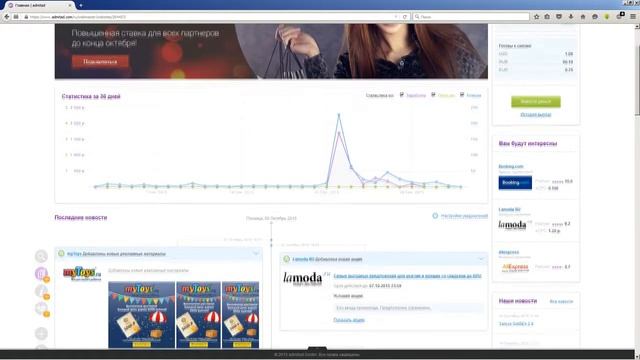Viewport: 640px width, 360px height.
Task: Click the fourth sidebar circle icon with badge
Action: [x=42, y=309]
